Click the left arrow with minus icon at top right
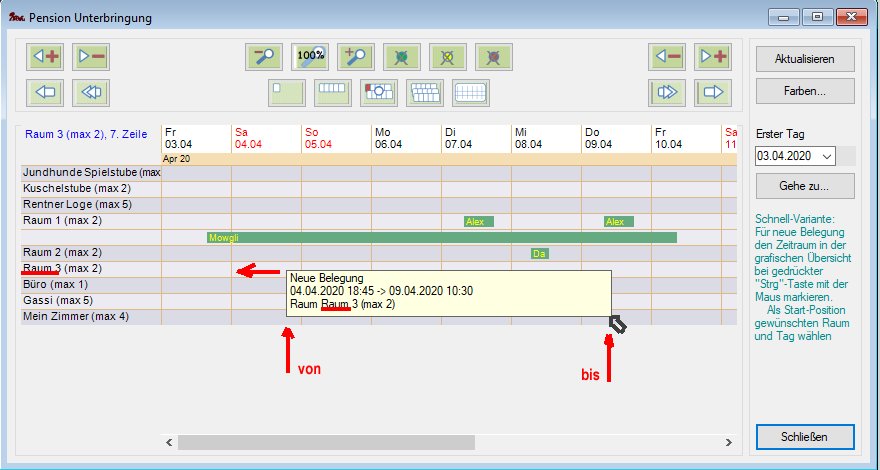Screen dimensions: 880x470 pyautogui.click(x=668, y=56)
